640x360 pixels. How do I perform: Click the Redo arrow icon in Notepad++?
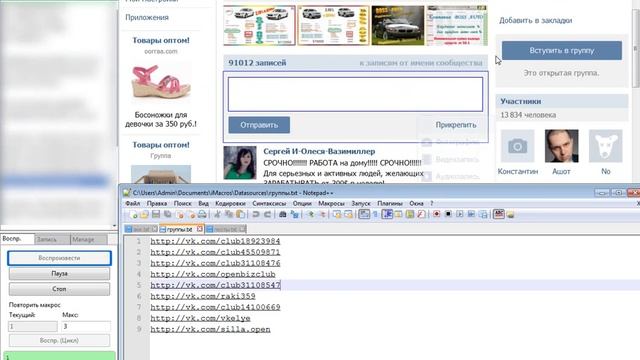click(268, 214)
